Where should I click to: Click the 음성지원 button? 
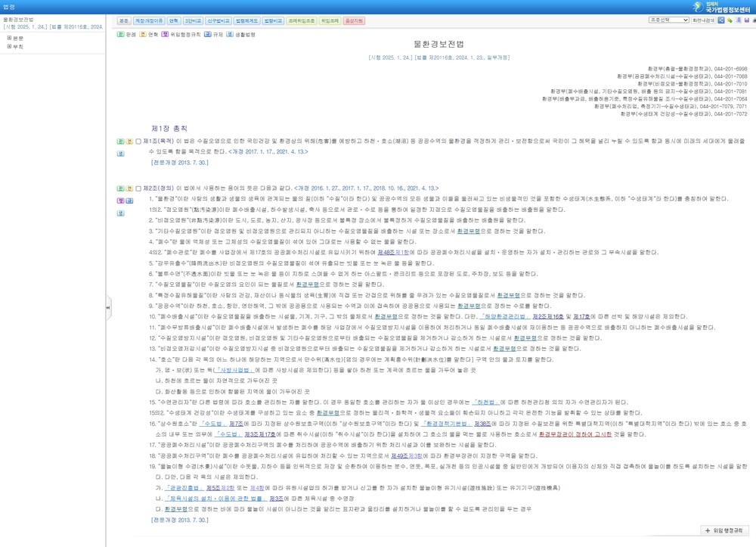(x=354, y=20)
